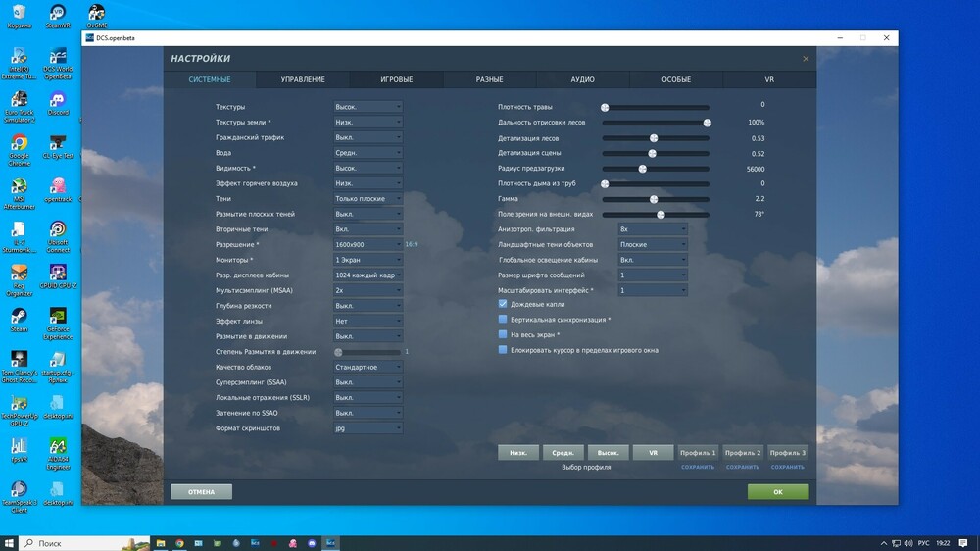The height and width of the screenshot is (551, 980).
Task: Open the Корзина recycle bin icon
Action: point(19,17)
